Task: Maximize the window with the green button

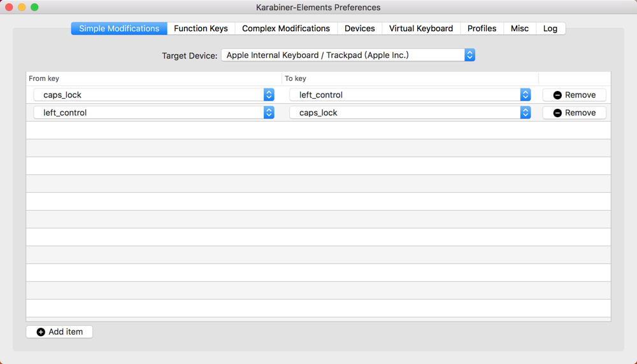Action: tap(34, 7)
